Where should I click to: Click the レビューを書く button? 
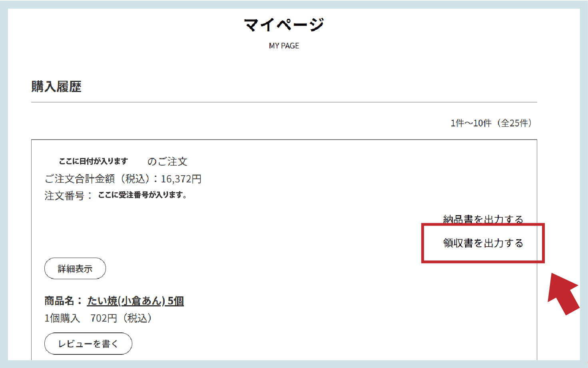pyautogui.click(x=88, y=344)
